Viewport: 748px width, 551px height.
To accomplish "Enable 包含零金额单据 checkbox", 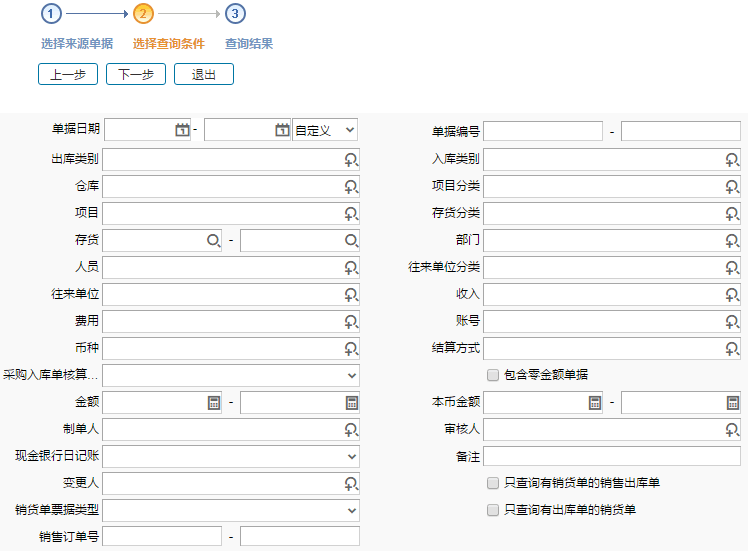I will (x=493, y=375).
